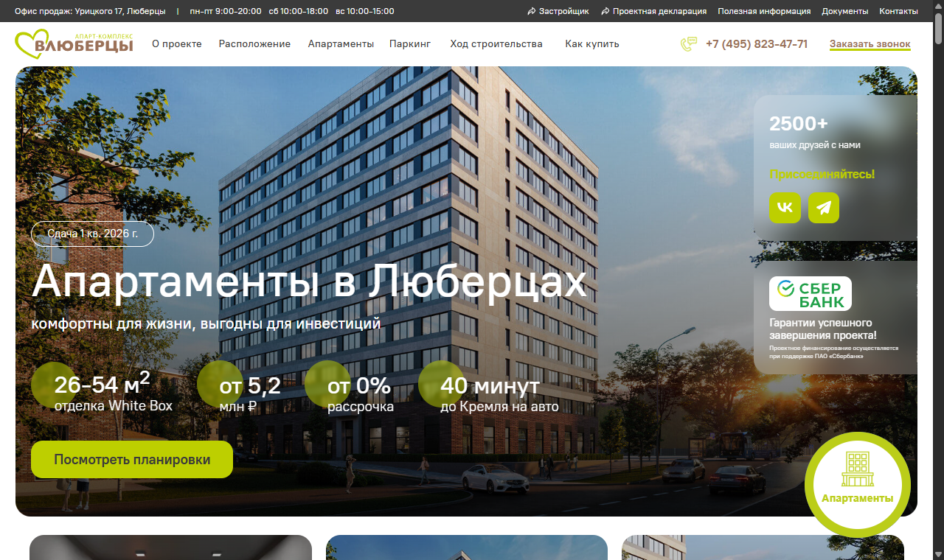Image resolution: width=944 pixels, height=560 pixels.
Task: Click the Заказать звонок link
Action: pyautogui.click(x=870, y=44)
